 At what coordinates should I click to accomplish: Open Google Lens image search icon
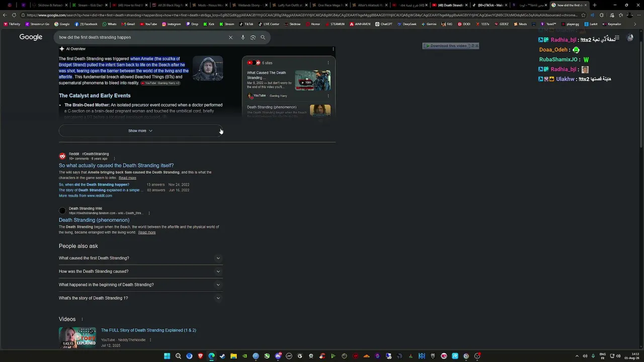[x=253, y=37]
